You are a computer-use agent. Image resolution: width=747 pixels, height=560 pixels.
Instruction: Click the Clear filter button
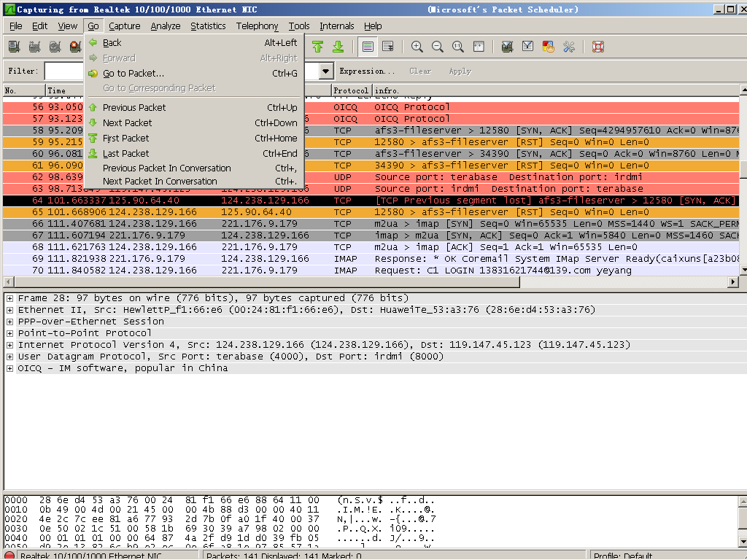point(420,71)
